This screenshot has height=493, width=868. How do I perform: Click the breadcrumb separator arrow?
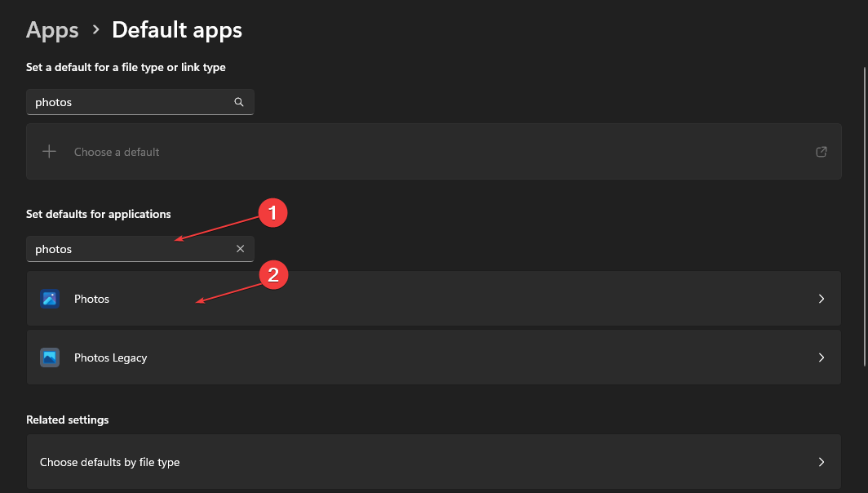[x=95, y=30]
